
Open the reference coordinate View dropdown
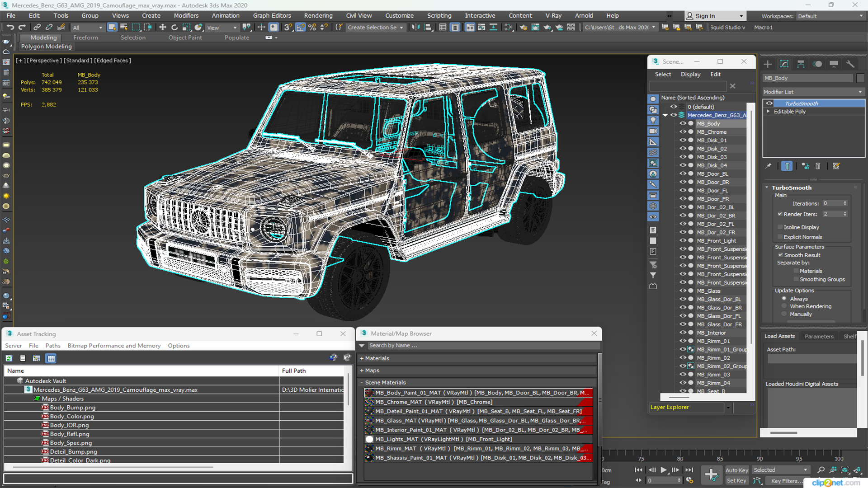(x=222, y=28)
